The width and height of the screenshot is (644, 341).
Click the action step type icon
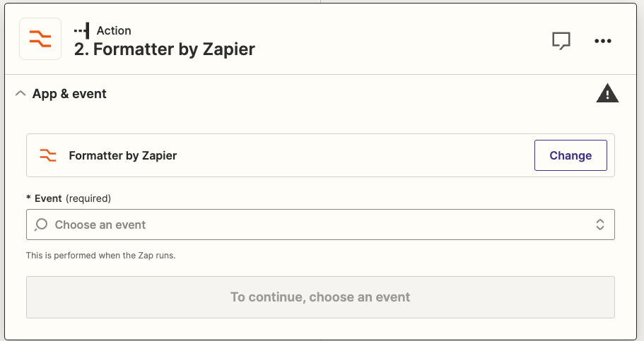point(82,31)
